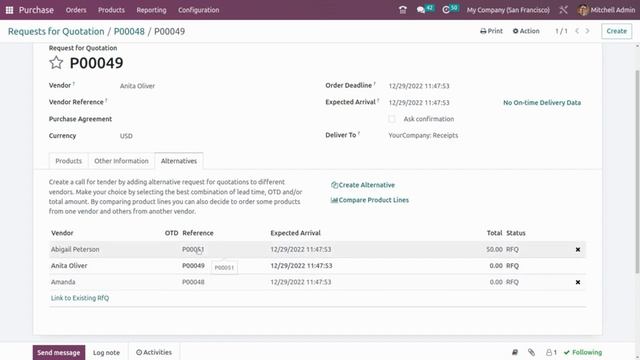The image size is (640, 360).
Task: Switch to the Other Information tab
Action: point(121,161)
